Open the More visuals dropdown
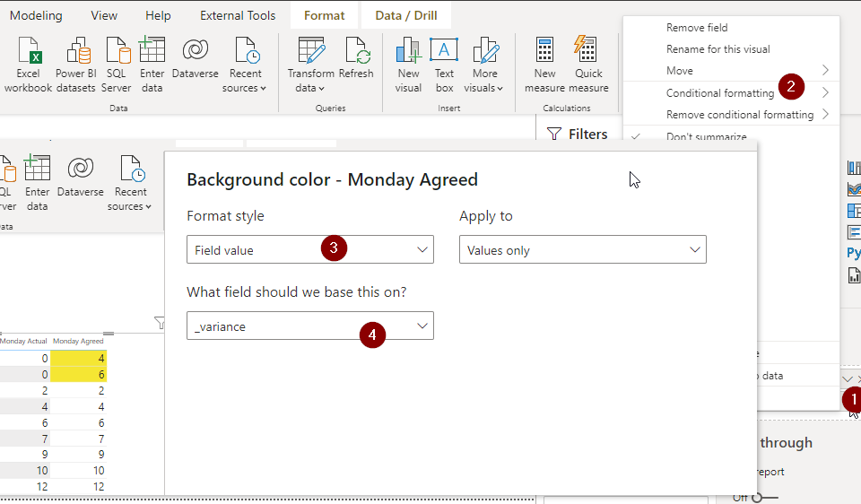 click(x=483, y=65)
